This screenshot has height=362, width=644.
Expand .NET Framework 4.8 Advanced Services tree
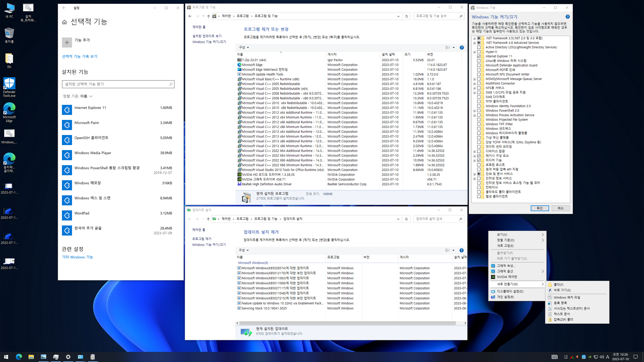[x=474, y=43]
